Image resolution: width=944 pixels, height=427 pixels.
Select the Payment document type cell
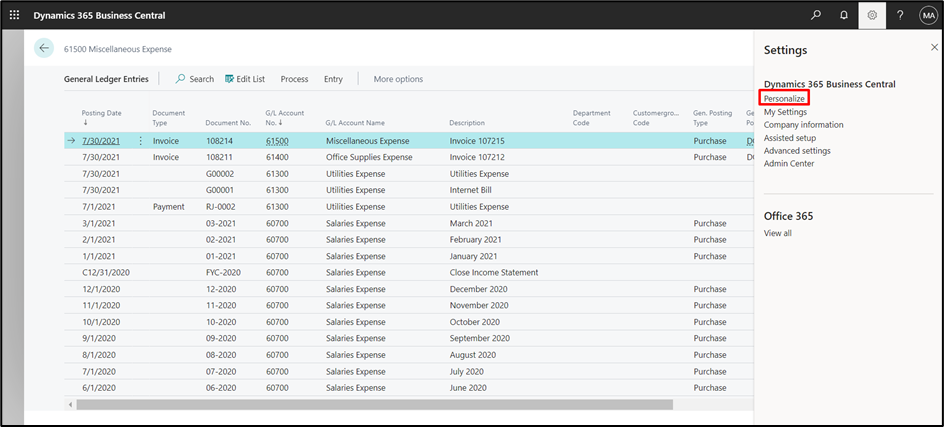(x=169, y=207)
